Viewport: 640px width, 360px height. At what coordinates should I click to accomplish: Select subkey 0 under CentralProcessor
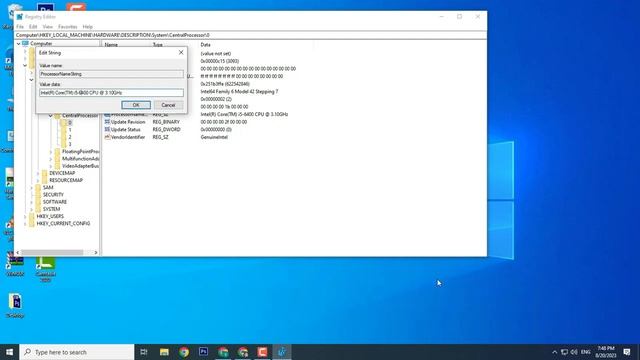coord(70,122)
